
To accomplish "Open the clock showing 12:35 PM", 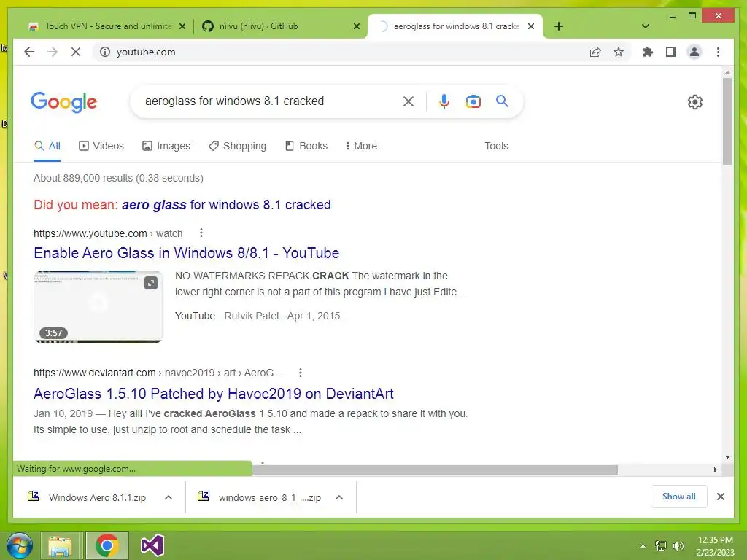I will tap(715, 546).
